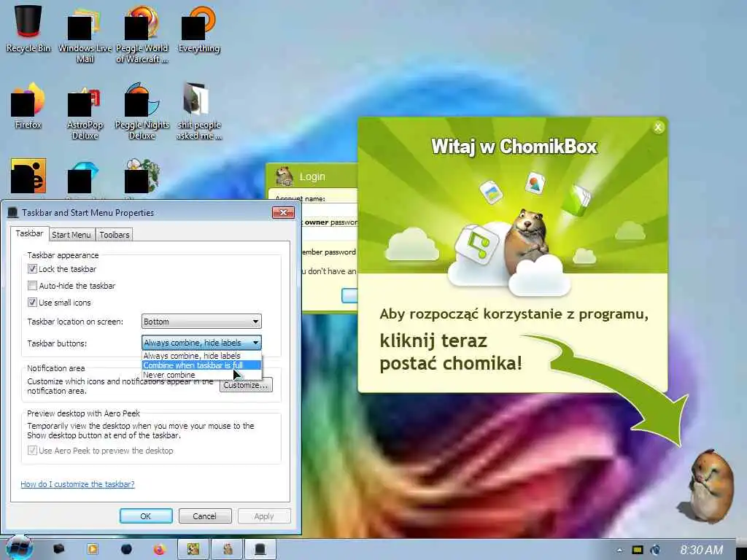The height and width of the screenshot is (560, 747).
Task: Click Customize notification area button
Action: 247,385
